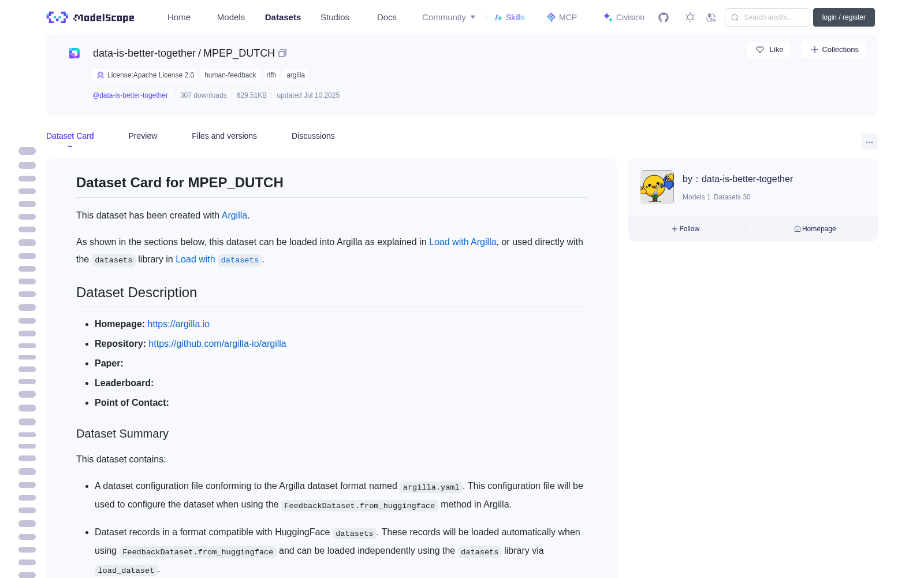Click the MPEP_DUTCH dataset cube icon
924x578 pixels.
tap(74, 53)
